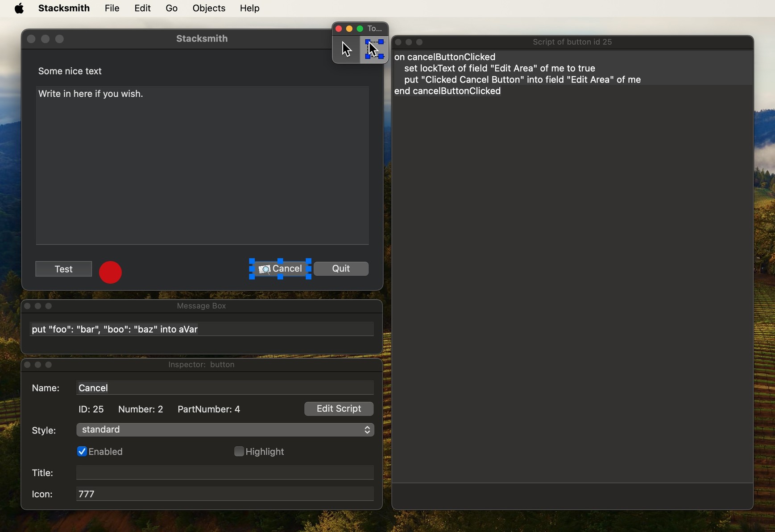The width and height of the screenshot is (775, 532).
Task: Click the 'on cancelButtonClicked' script line
Action: (x=445, y=57)
